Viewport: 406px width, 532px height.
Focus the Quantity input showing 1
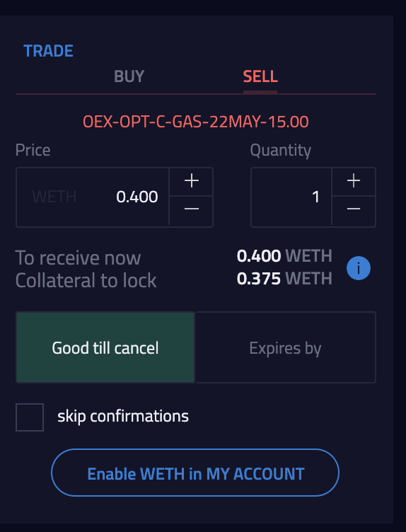[291, 197]
